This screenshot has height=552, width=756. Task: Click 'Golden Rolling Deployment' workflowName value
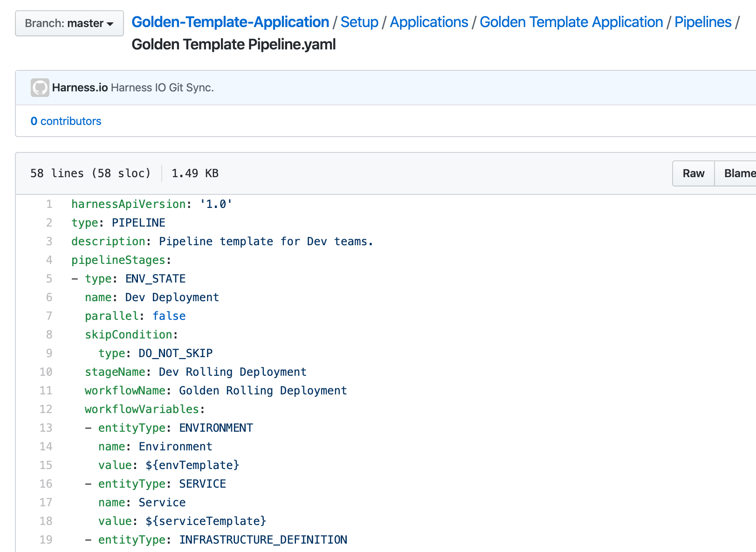263,391
